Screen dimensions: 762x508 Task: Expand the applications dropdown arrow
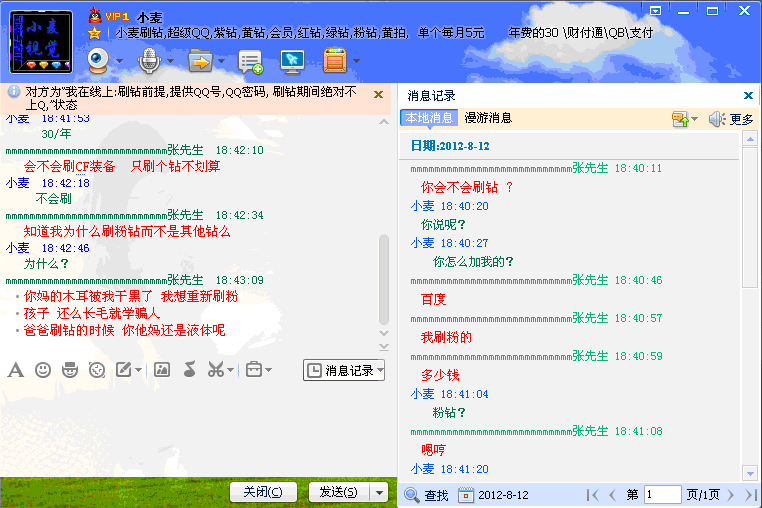[x=356, y=61]
